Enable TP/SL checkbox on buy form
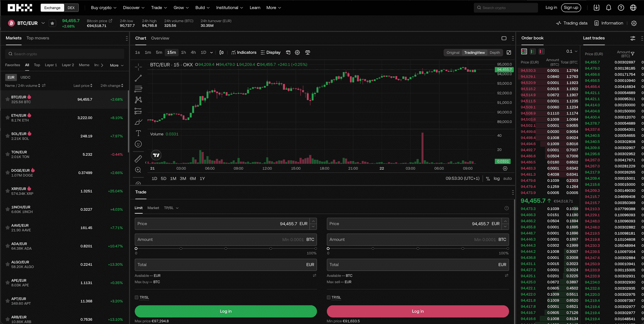Viewport: 644px width, 324px height. pyautogui.click(x=137, y=297)
